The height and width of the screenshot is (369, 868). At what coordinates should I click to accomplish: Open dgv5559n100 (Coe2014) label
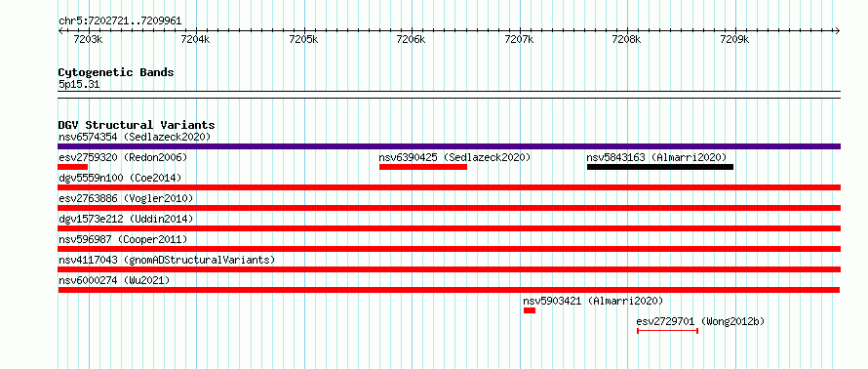click(x=120, y=178)
